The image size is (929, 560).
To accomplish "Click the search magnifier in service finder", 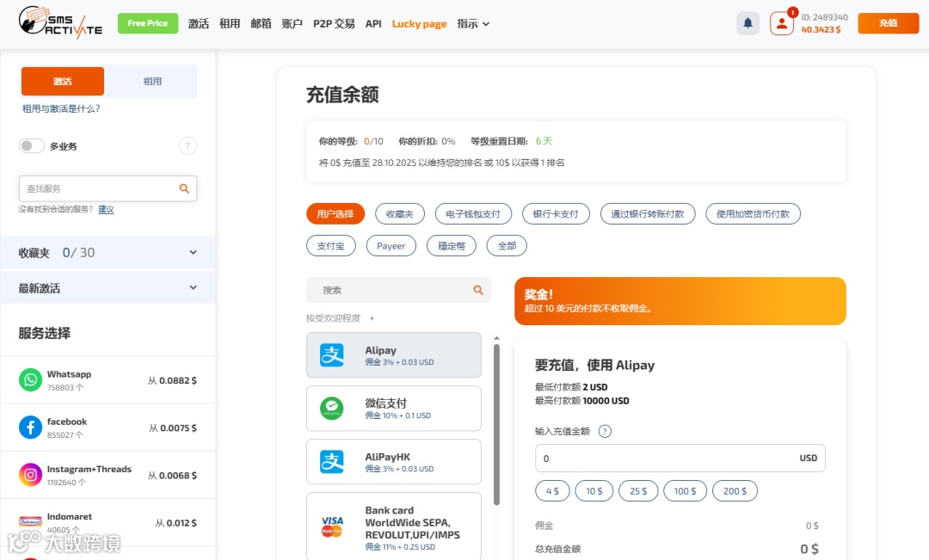I will pyautogui.click(x=184, y=188).
